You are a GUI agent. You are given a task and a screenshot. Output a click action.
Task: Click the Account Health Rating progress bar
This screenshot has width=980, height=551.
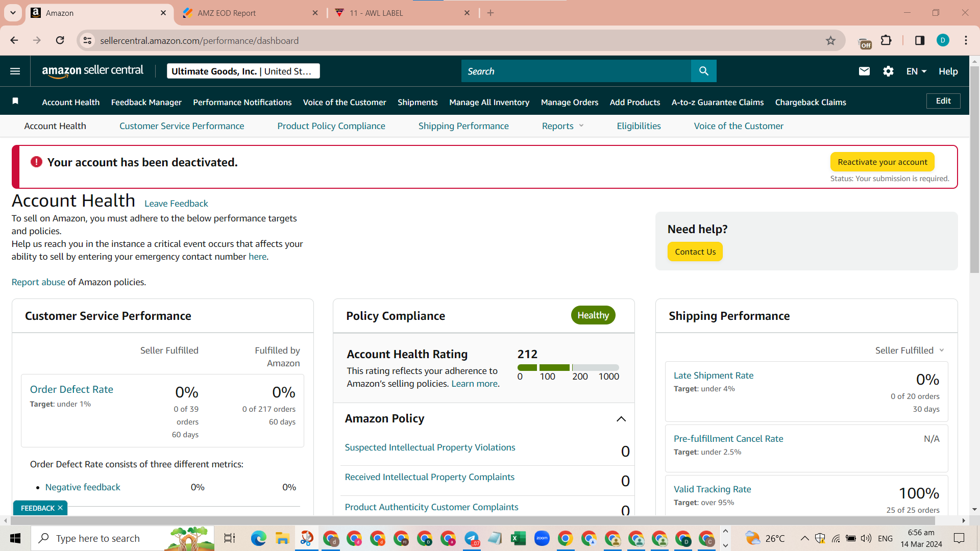568,367
